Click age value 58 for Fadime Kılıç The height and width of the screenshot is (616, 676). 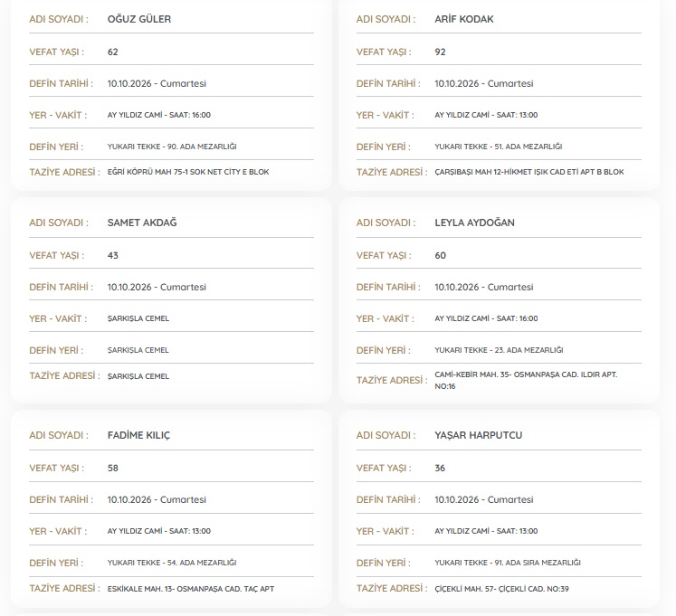pyautogui.click(x=112, y=469)
